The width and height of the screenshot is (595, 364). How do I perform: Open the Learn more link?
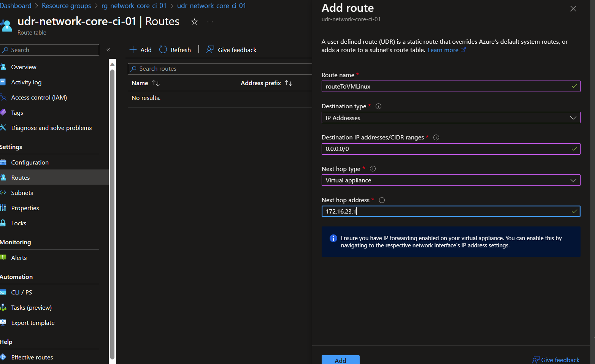tap(446, 50)
